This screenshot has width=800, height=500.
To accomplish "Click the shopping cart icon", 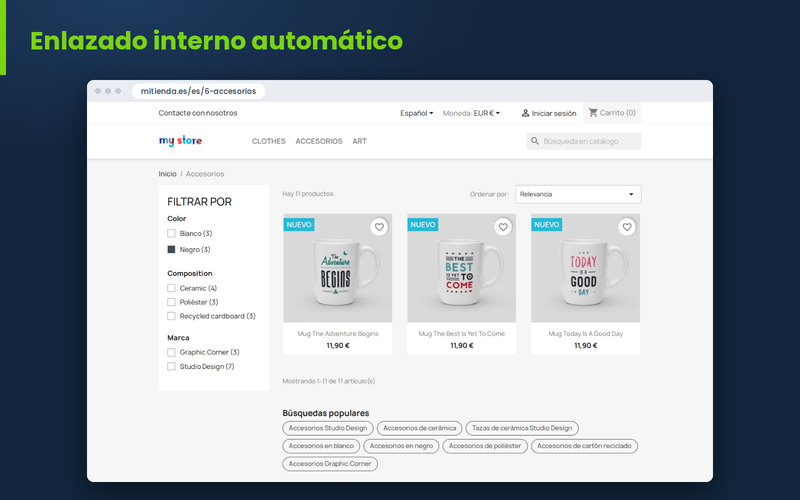I will [x=593, y=112].
